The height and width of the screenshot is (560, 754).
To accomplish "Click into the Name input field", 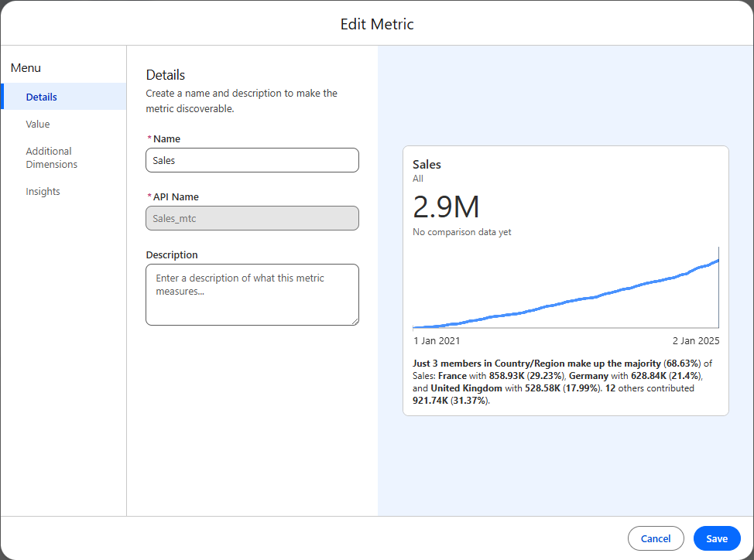I will pos(252,160).
